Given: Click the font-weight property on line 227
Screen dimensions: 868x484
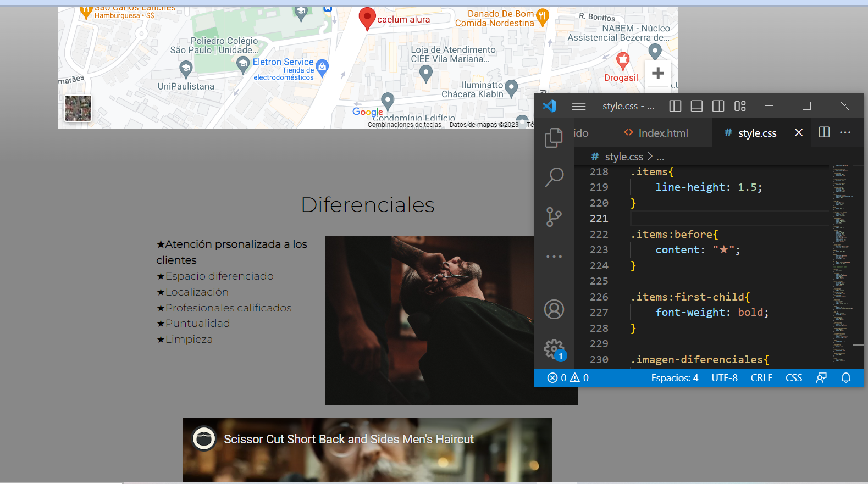Looking at the screenshot, I should point(690,312).
